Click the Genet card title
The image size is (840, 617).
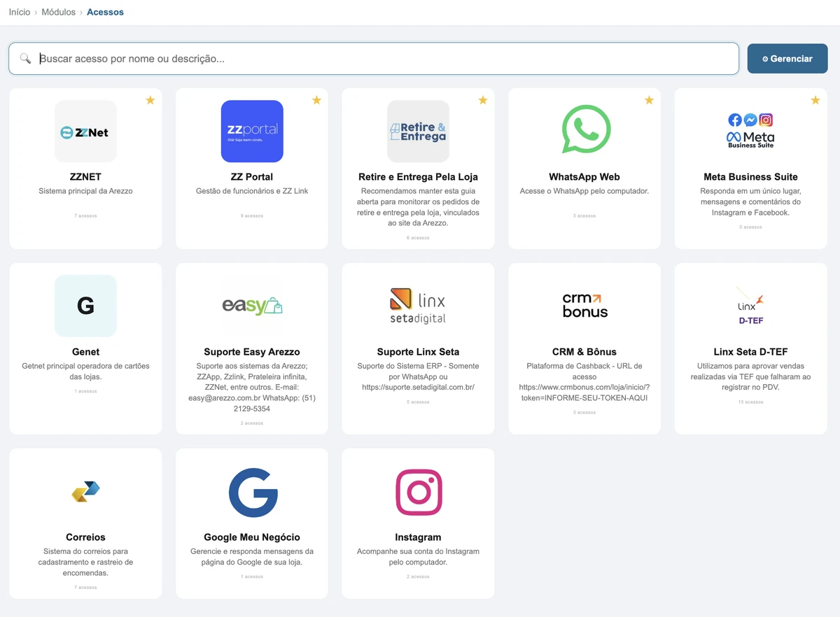(85, 352)
